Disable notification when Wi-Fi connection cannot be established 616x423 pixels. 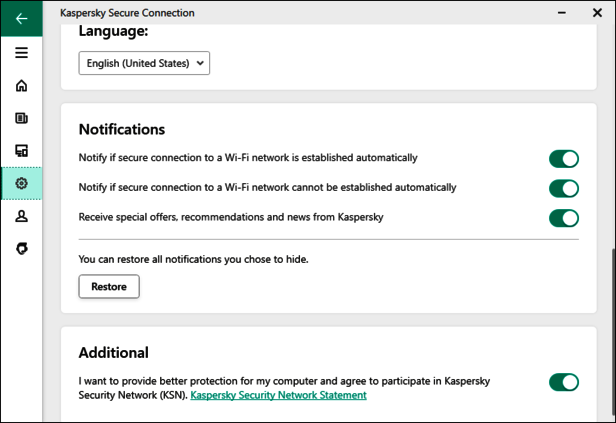pos(563,188)
